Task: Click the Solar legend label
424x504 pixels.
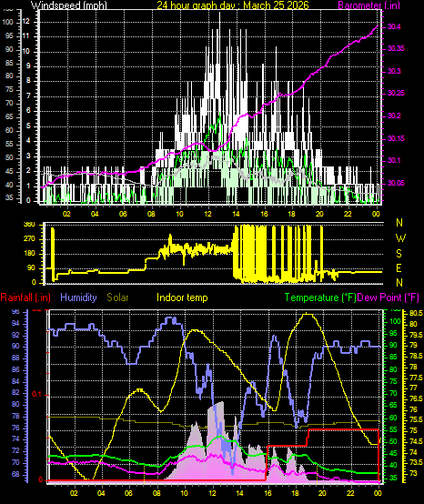Action: 117,297
